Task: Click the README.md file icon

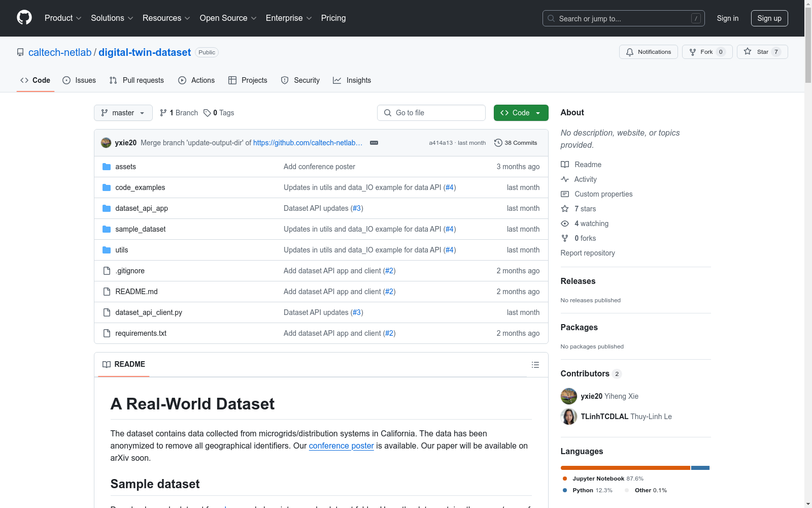Action: point(107,292)
